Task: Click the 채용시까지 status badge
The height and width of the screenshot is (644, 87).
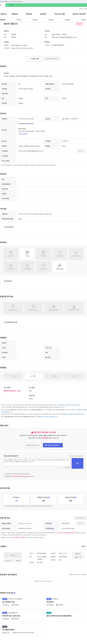Action: (80, 24)
